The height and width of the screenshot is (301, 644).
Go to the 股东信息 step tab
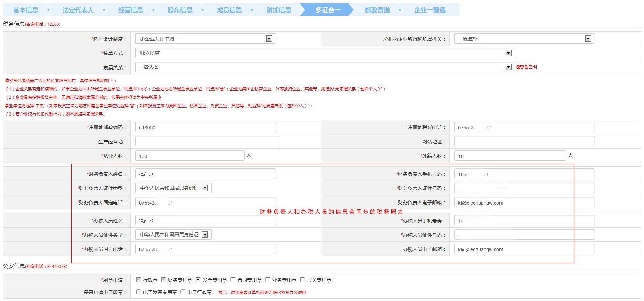pyautogui.click(x=180, y=10)
